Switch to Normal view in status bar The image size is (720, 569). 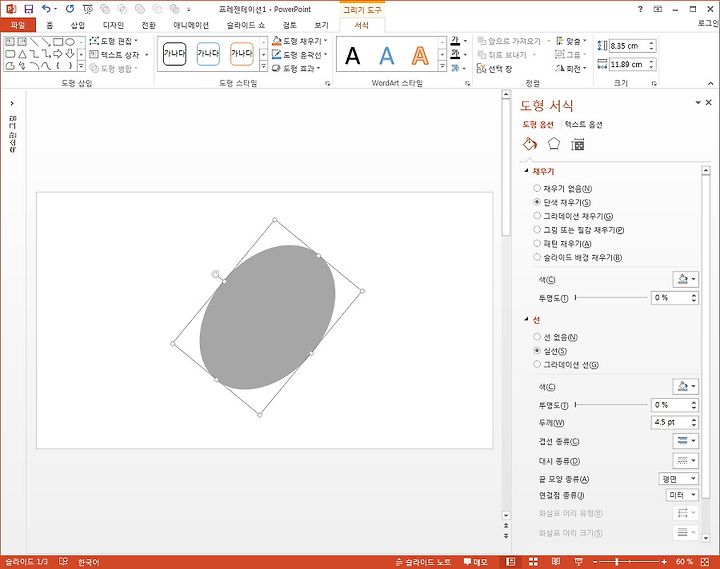[511, 562]
